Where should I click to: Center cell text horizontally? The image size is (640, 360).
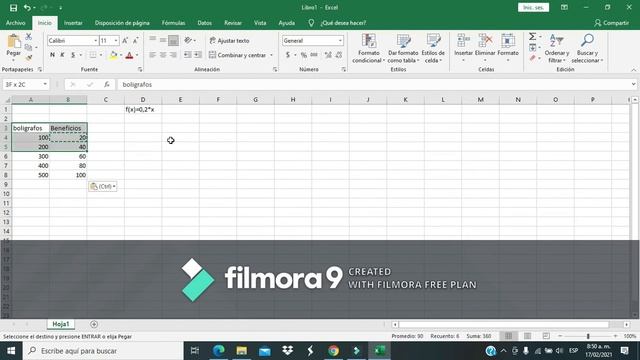[162, 55]
